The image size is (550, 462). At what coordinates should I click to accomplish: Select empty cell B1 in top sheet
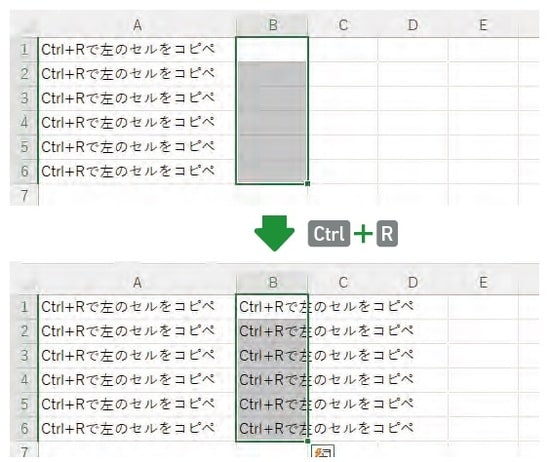click(272, 49)
